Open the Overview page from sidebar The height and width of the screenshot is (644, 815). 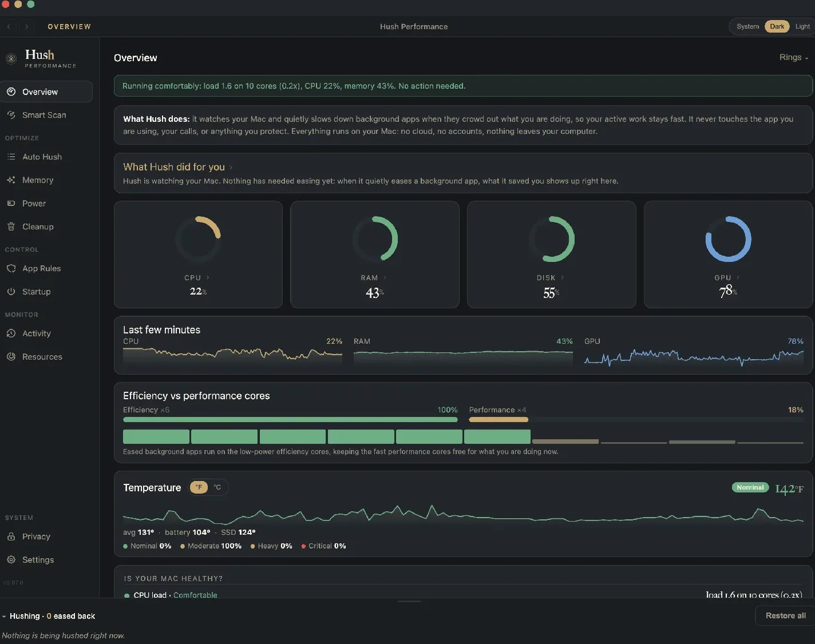pyautogui.click(x=46, y=92)
